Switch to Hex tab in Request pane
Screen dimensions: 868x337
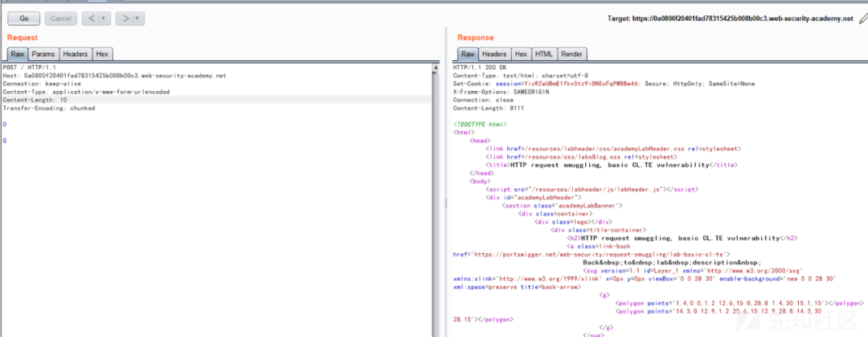coord(102,54)
